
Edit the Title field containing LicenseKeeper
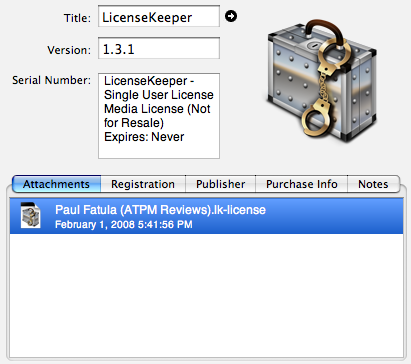point(159,16)
